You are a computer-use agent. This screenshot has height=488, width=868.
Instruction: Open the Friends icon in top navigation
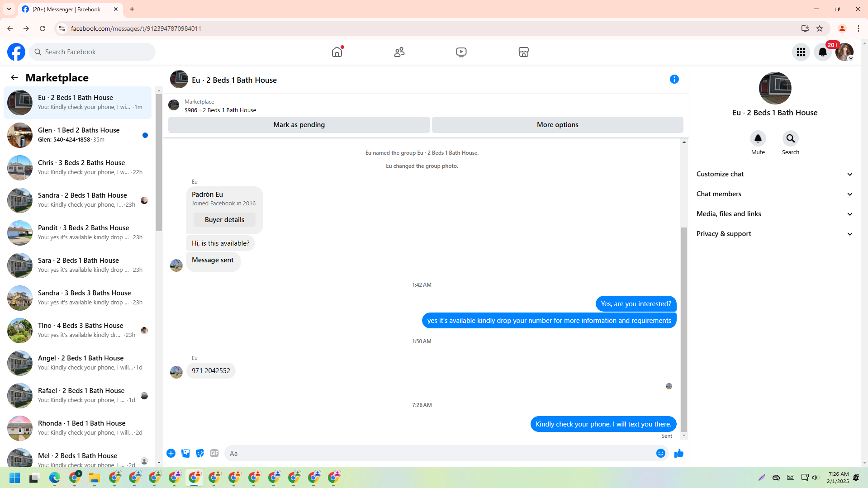pos(399,52)
